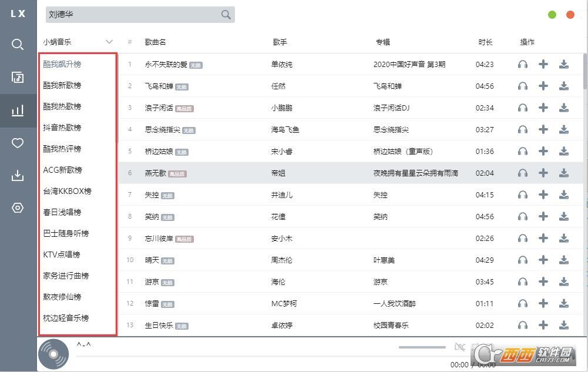Download 忘川彼岸 by 安小木
The width and height of the screenshot is (588, 372).
click(x=564, y=239)
